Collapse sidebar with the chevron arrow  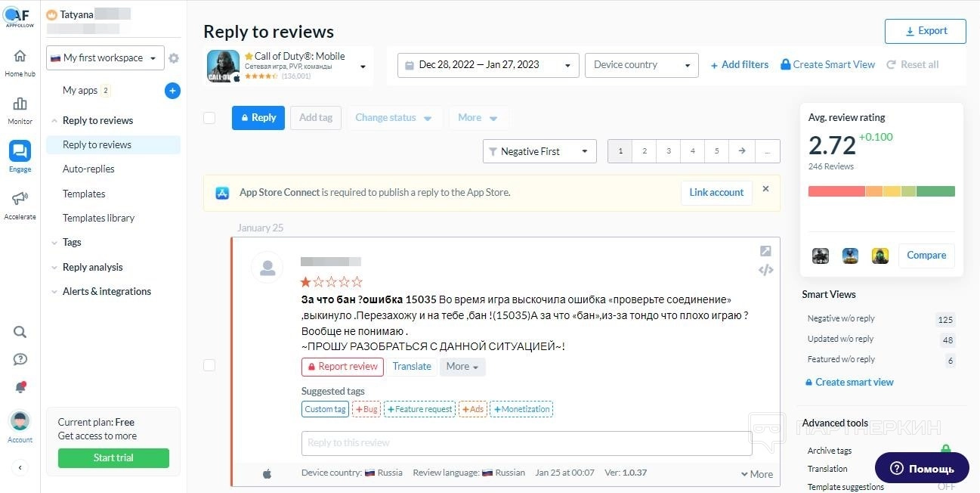(x=20, y=467)
